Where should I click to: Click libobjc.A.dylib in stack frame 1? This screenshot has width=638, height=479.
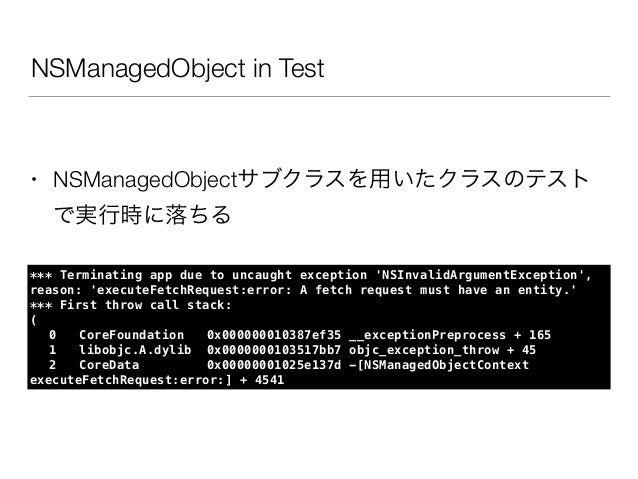click(x=135, y=350)
